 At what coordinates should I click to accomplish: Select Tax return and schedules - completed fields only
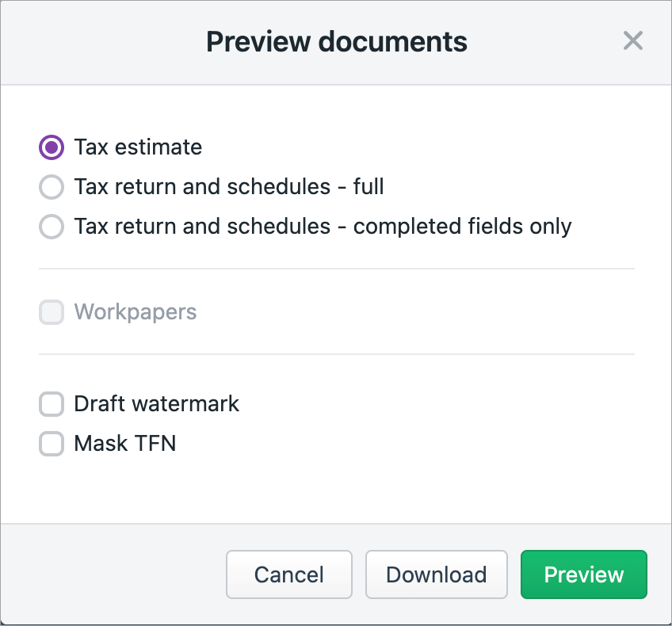[x=51, y=227]
